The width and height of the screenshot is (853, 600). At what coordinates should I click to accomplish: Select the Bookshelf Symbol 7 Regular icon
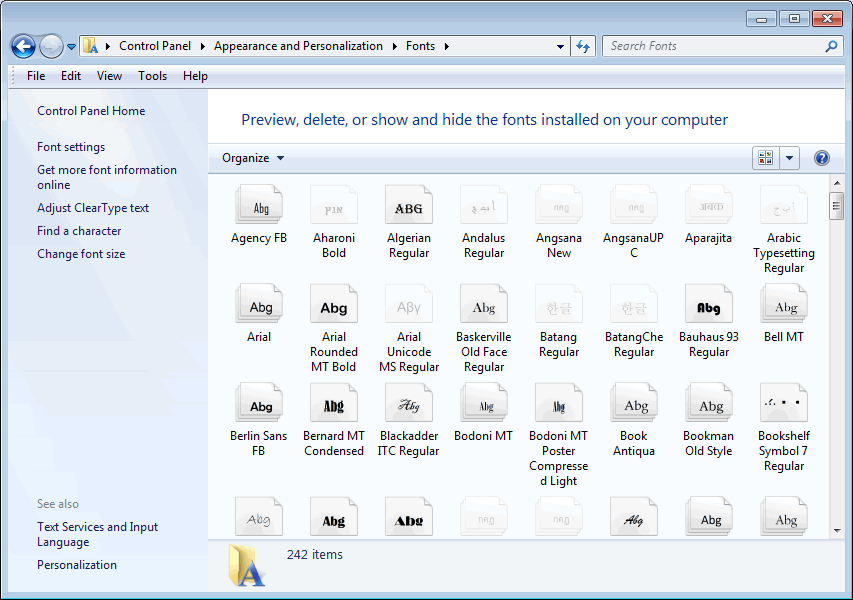point(784,403)
